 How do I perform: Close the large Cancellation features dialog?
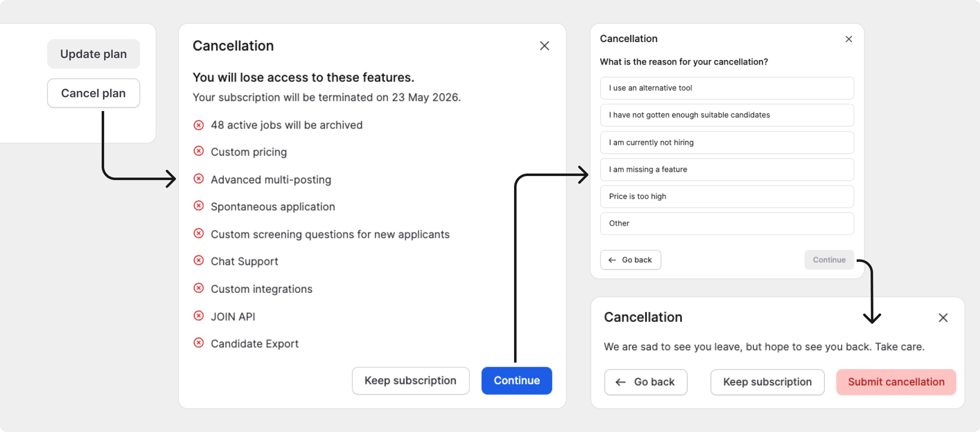coord(544,46)
